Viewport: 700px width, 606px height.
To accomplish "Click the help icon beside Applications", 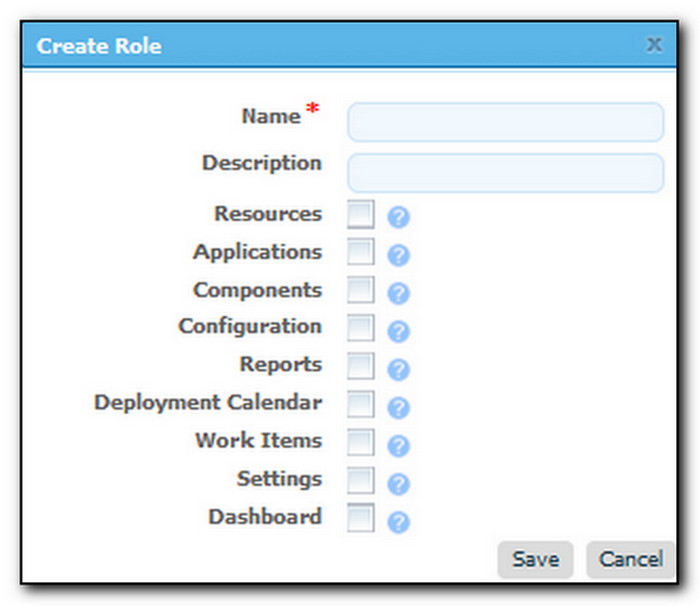I will coord(399,256).
